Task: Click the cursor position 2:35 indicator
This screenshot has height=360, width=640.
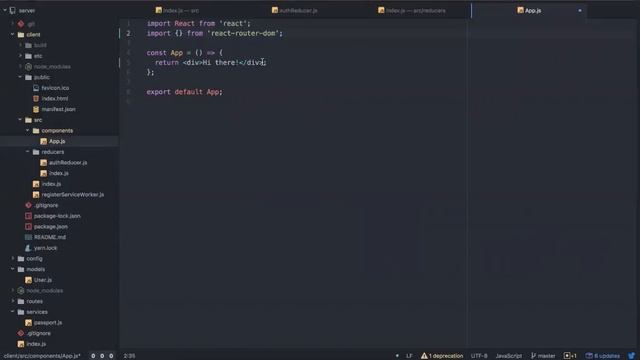Action: coord(129,356)
